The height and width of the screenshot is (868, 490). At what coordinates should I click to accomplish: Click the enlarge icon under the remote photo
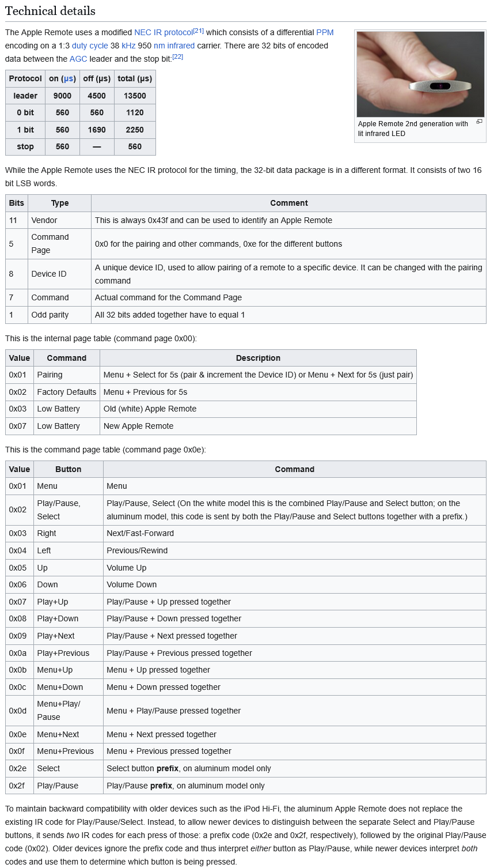pyautogui.click(x=479, y=122)
